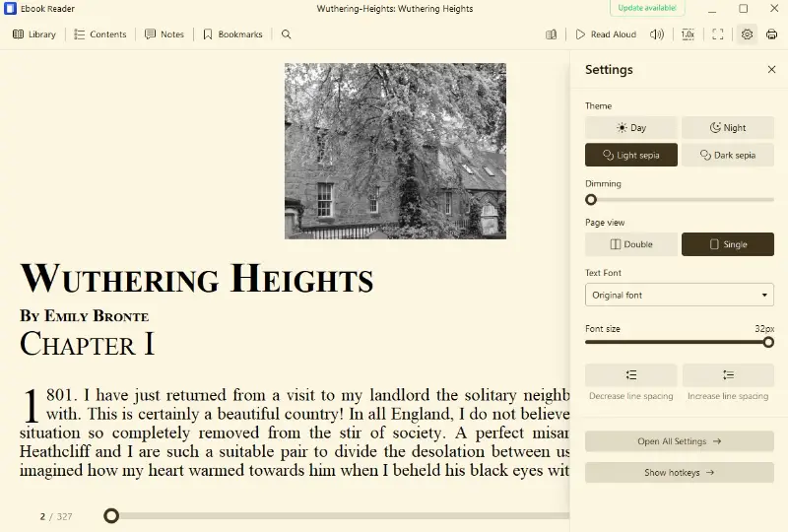Click the Update available button
Image resolution: width=788 pixels, height=532 pixels.
coord(647,8)
